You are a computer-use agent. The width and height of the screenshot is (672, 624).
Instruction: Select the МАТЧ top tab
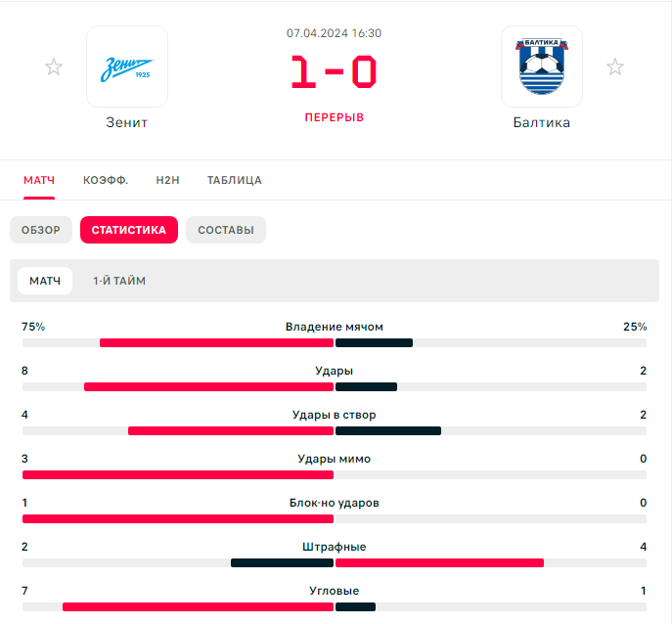click(x=39, y=180)
